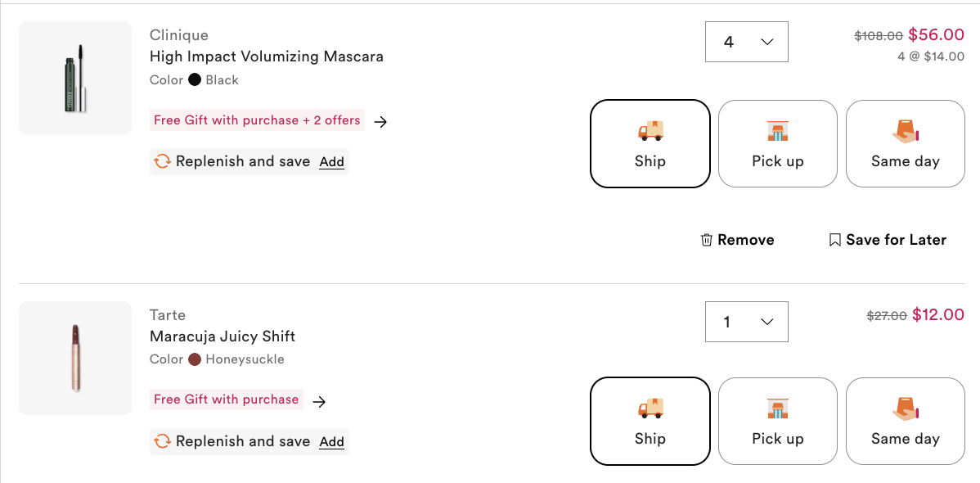The height and width of the screenshot is (483, 980).
Task: Select Pick up option for Clinique mascara
Action: (777, 144)
